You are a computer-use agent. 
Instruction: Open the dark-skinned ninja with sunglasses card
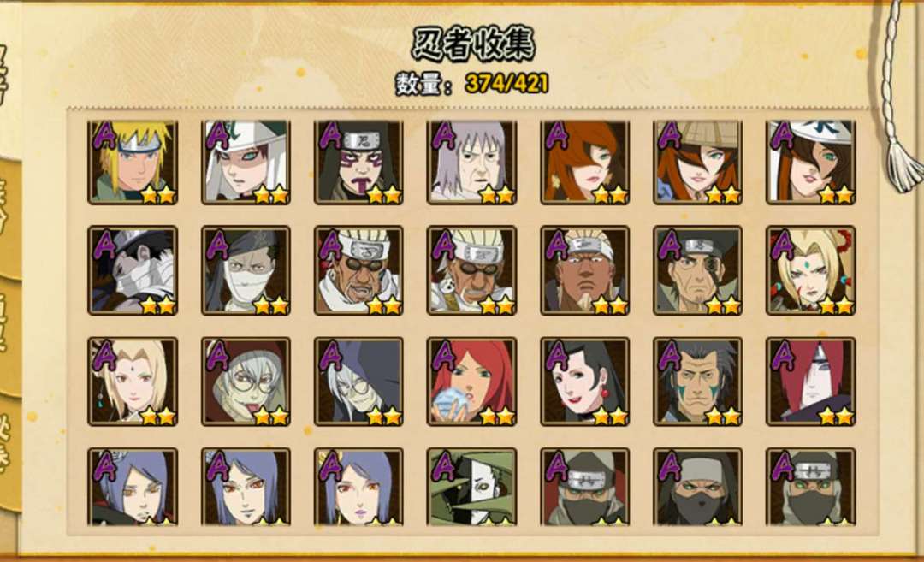pos(358,270)
